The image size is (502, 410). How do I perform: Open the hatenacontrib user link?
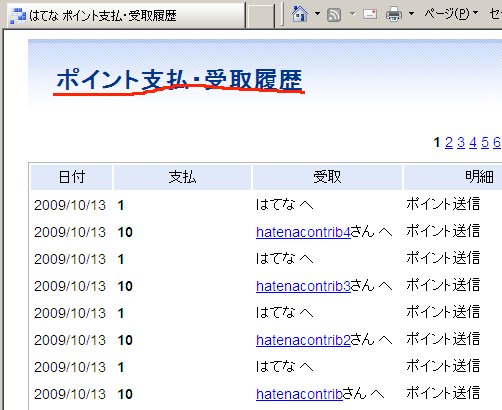coord(299,394)
